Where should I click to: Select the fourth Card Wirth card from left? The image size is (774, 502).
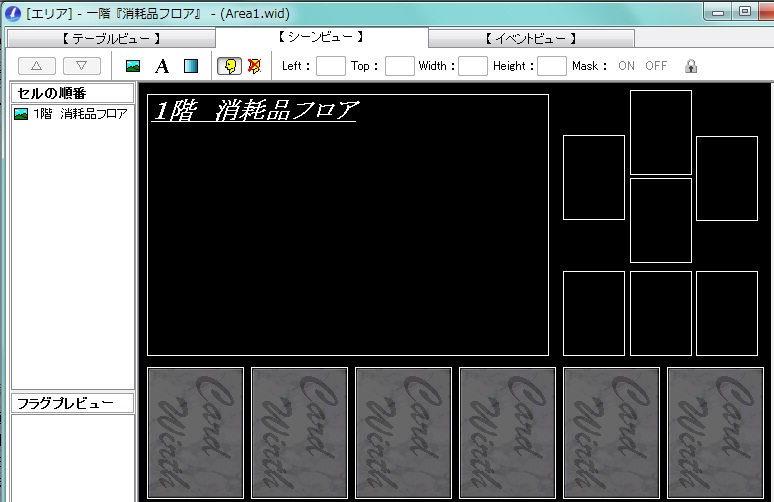tap(507, 433)
